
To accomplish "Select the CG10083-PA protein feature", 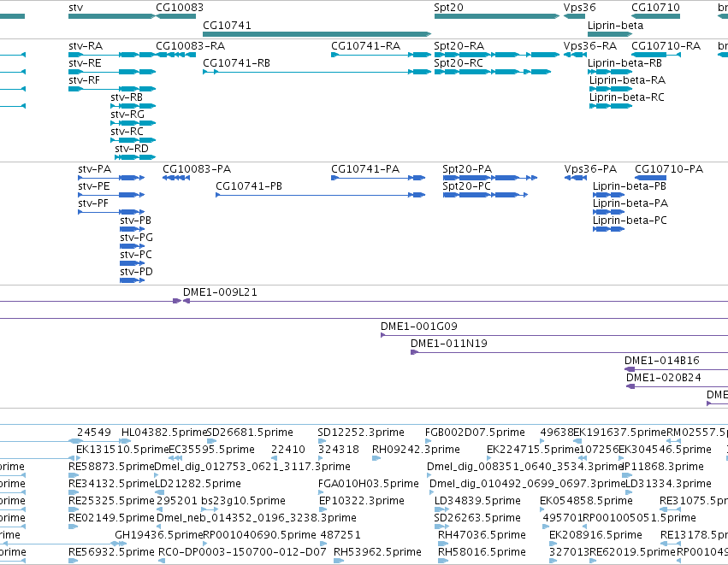I will coord(176,178).
